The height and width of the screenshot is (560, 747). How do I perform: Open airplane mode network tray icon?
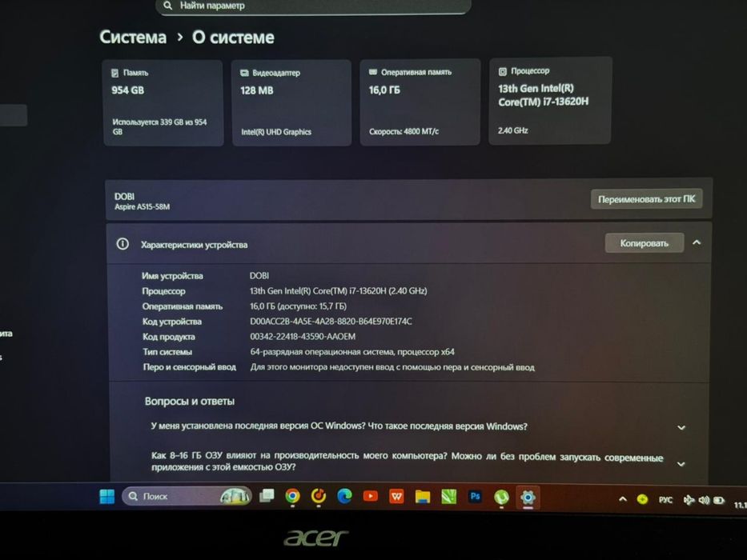click(x=689, y=499)
